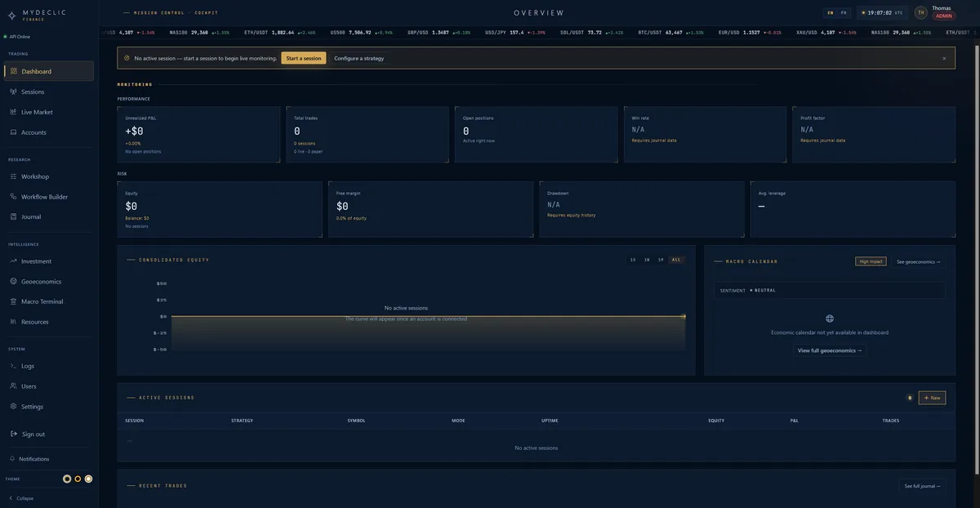980x508 pixels.
Task: Select the 1D equity range
Action: [633, 260]
